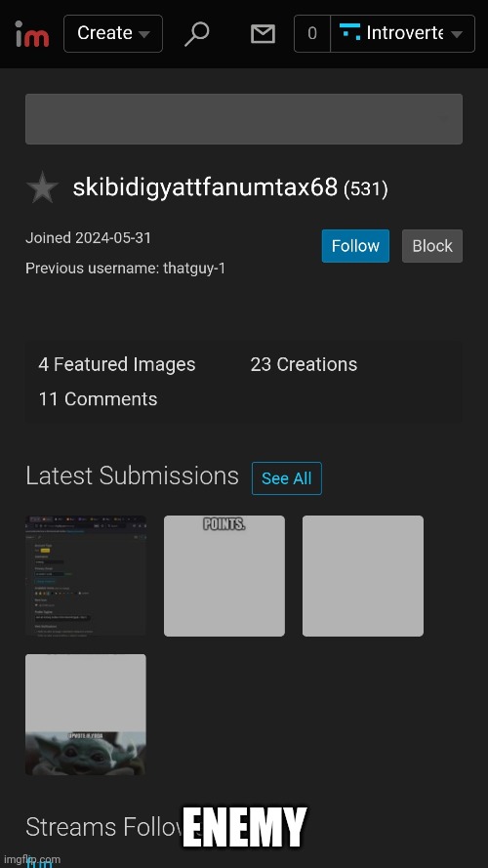This screenshot has height=868, width=488.
Task: Open See All latest submissions
Action: pos(287,478)
